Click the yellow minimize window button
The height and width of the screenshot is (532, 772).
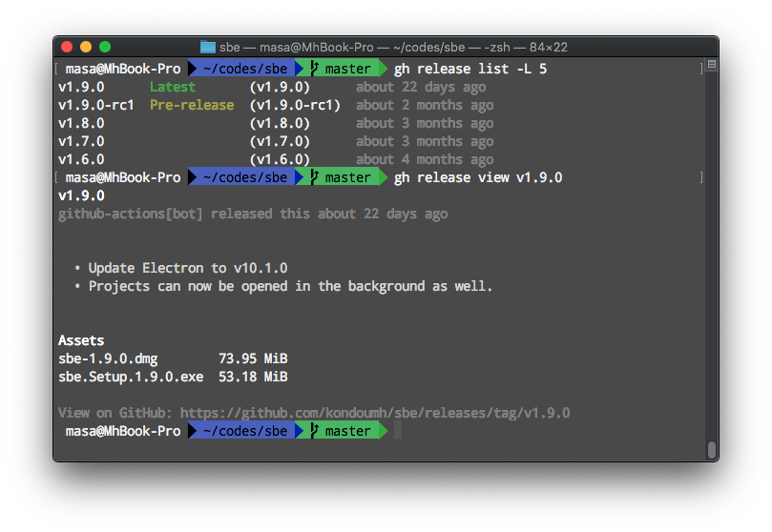tap(86, 47)
